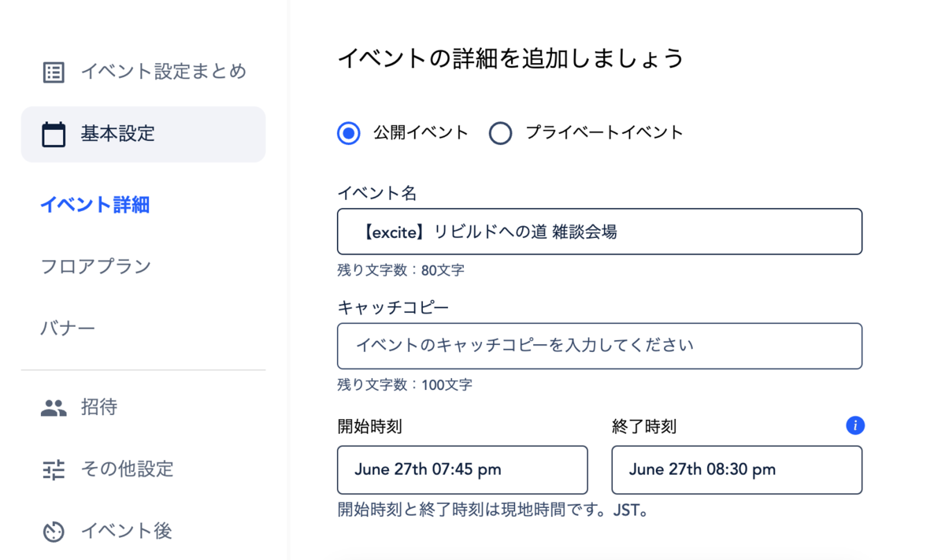The height and width of the screenshot is (560, 945).
Task: Go to the イベント詳細 sub-item
Action: coord(95,205)
